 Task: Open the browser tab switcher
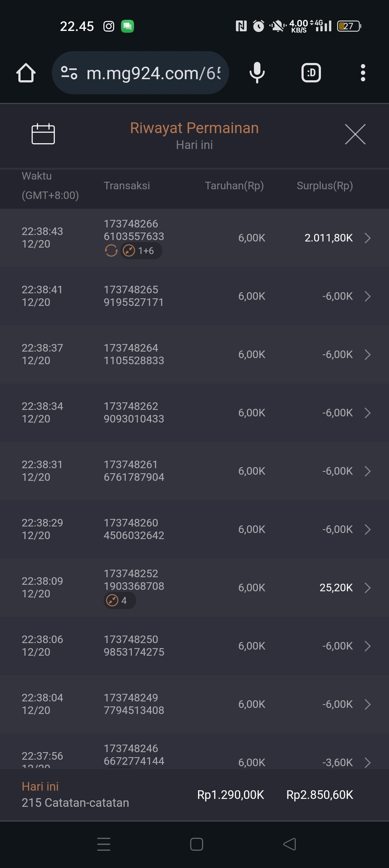pos(311,73)
